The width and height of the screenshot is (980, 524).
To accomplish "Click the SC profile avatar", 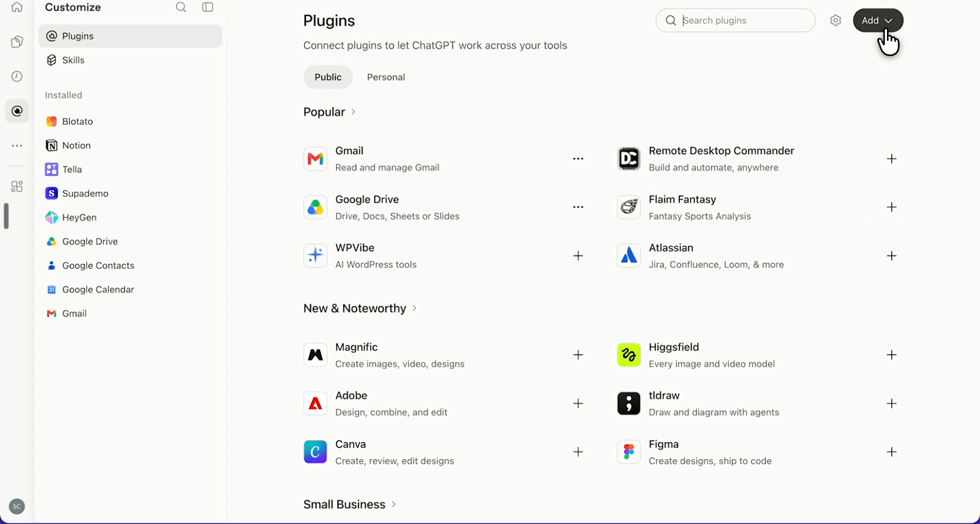I will (x=17, y=506).
